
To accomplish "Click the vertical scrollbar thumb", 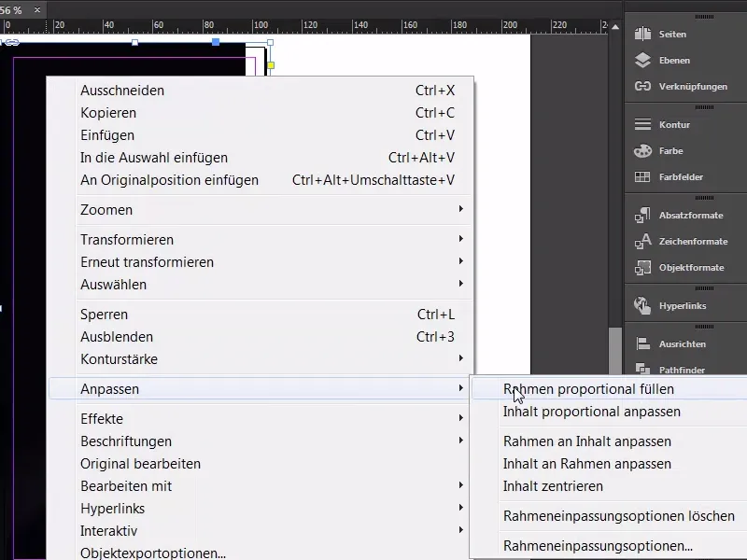I will [x=615, y=350].
